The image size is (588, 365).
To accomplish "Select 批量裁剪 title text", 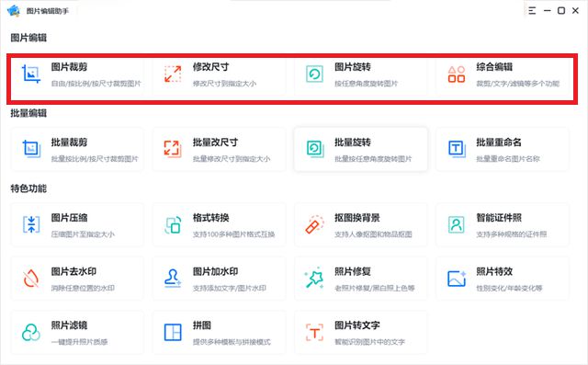I will 70,143.
